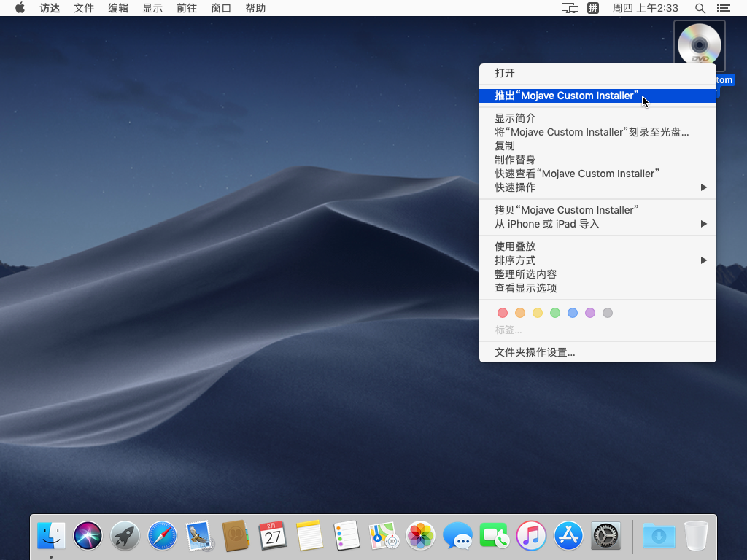The width and height of the screenshot is (747, 560).
Task: Apply the orange tag color
Action: tap(520, 313)
